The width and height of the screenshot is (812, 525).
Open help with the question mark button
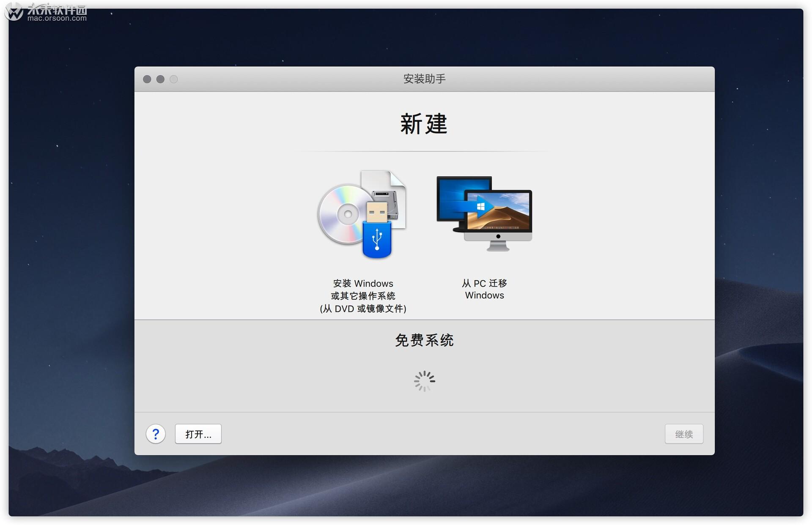pyautogui.click(x=156, y=434)
